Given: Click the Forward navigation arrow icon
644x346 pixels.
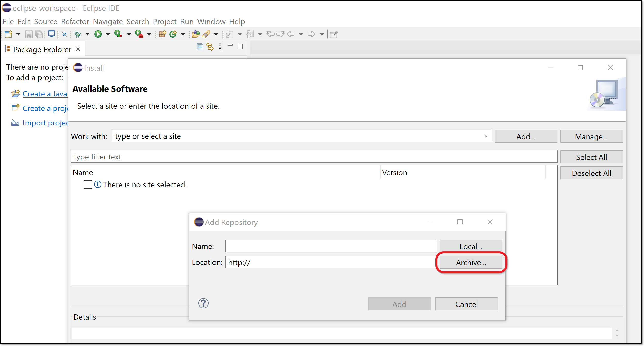Looking at the screenshot, I should tap(311, 34).
